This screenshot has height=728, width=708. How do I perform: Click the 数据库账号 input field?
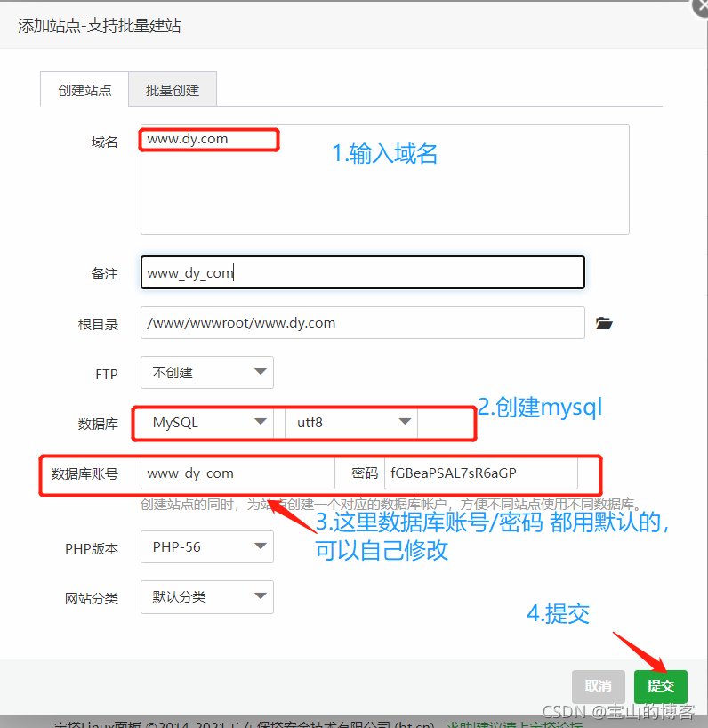click(237, 473)
